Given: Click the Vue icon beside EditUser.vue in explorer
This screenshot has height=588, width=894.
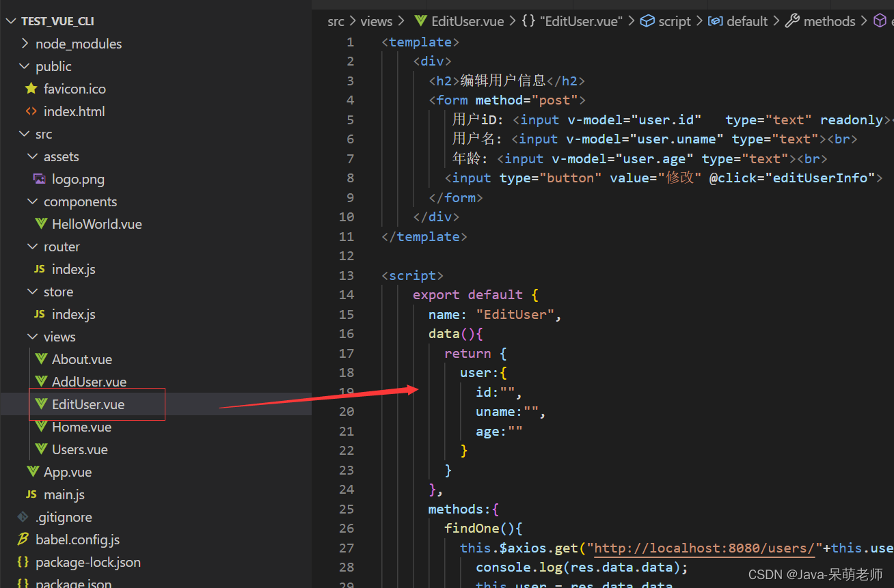Looking at the screenshot, I should coord(41,404).
